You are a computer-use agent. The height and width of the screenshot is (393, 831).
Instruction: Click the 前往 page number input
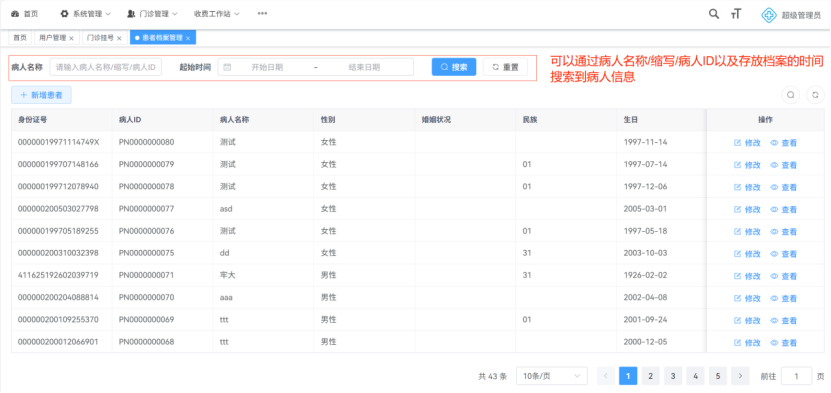[x=797, y=376]
